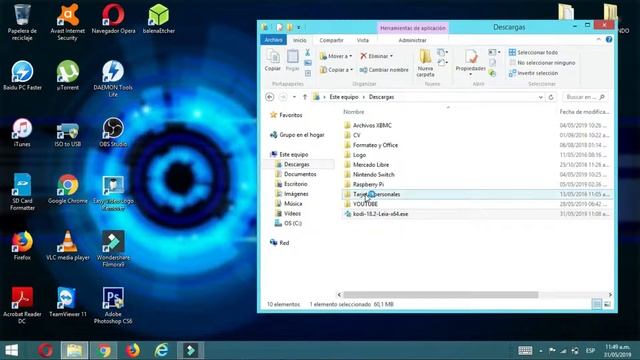Open Explorer help question-mark icon
Viewport: 640px width, 360px height.
(x=609, y=39)
